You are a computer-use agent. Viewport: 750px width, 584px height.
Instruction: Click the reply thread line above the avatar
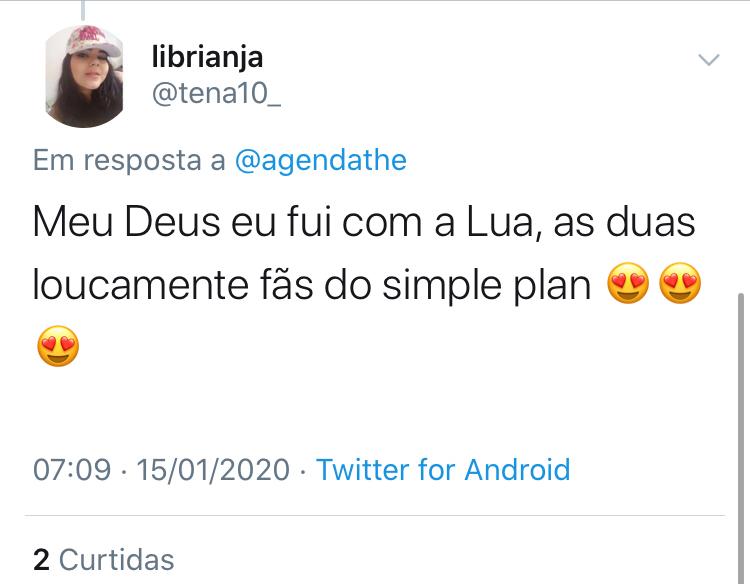click(84, 9)
